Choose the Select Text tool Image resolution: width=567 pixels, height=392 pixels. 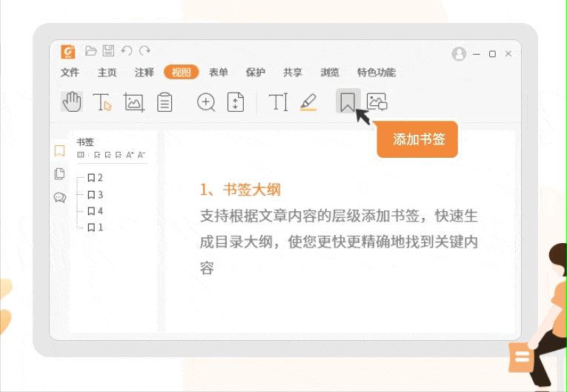click(x=102, y=102)
